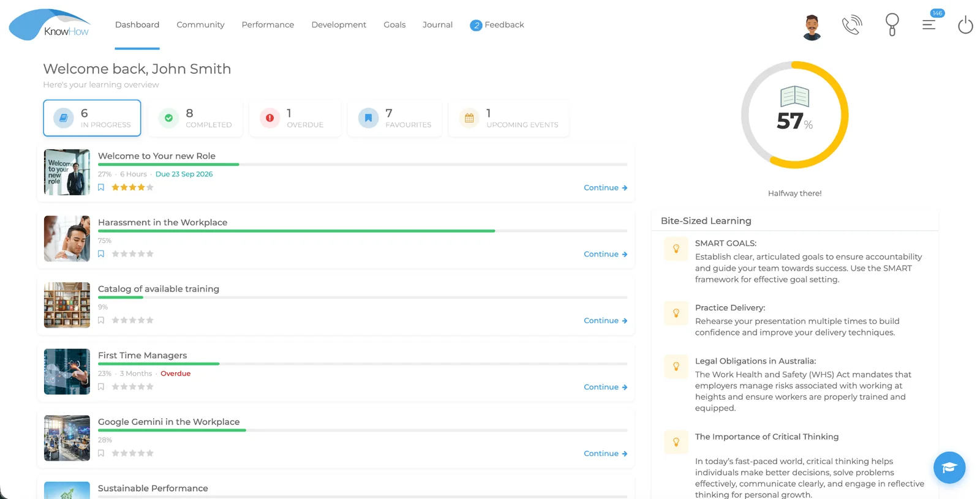Open the Development menu
Viewport: 980px width, 499px height.
pyautogui.click(x=339, y=24)
